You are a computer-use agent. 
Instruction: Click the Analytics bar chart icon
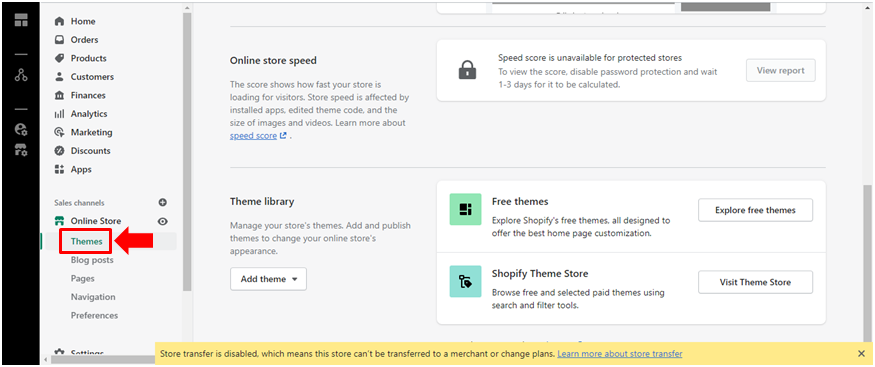coord(59,114)
